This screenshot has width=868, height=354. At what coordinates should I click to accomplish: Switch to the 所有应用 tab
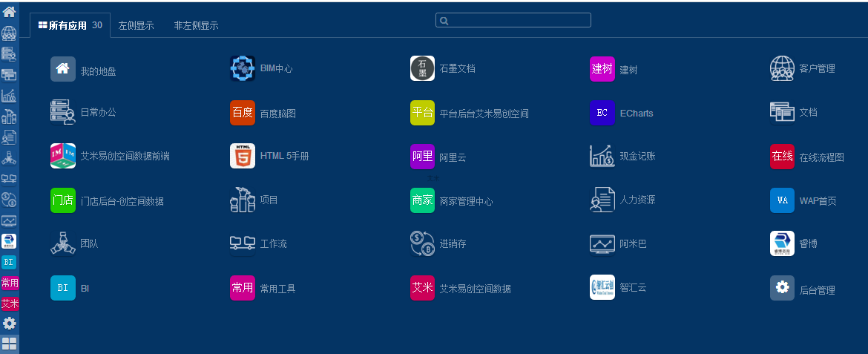(x=70, y=25)
